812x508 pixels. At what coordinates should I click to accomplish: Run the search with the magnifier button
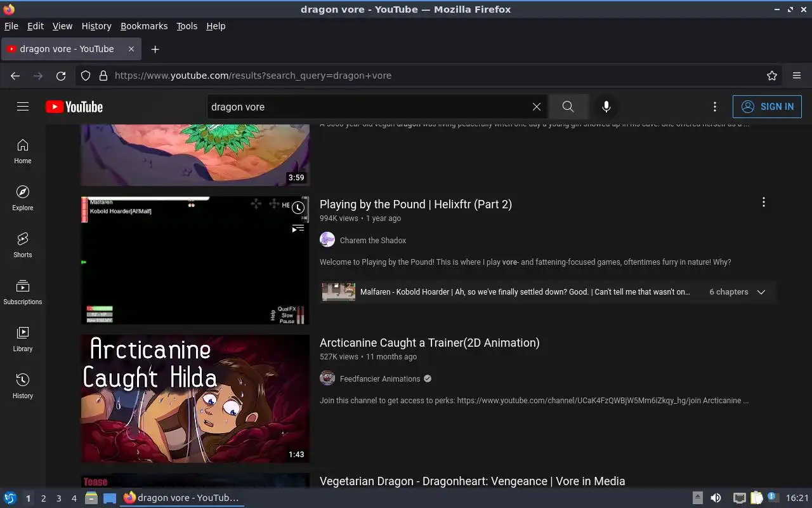[x=568, y=107]
